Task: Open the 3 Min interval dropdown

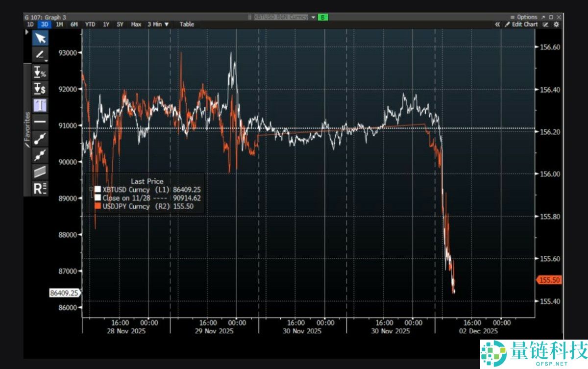Action: pyautogui.click(x=158, y=24)
